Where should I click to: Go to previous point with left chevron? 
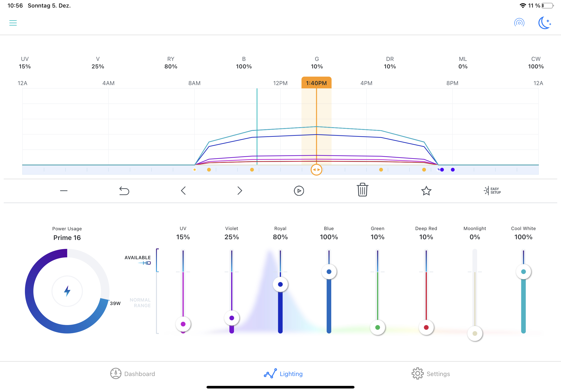click(183, 191)
